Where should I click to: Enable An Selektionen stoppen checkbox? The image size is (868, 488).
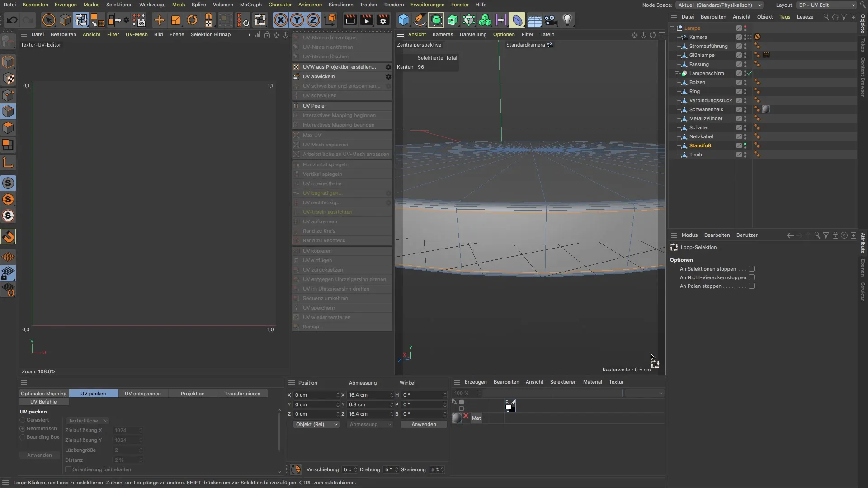[751, 269]
